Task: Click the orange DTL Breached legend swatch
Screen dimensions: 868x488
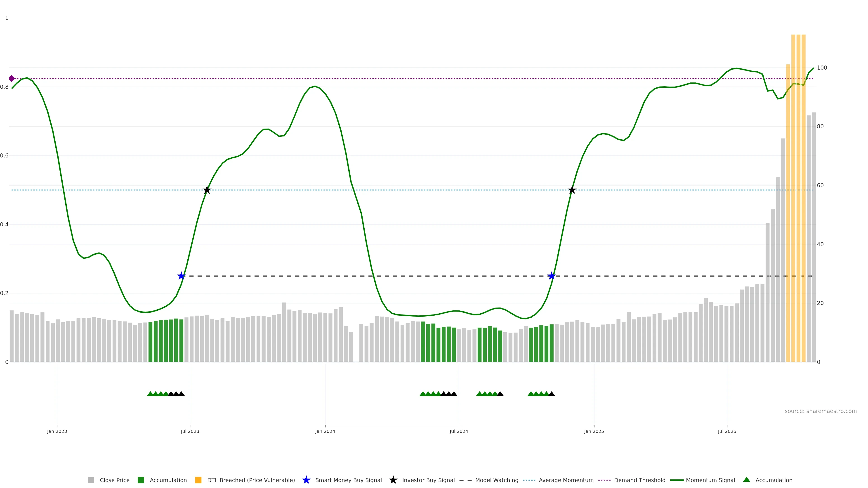Action: pos(198,480)
